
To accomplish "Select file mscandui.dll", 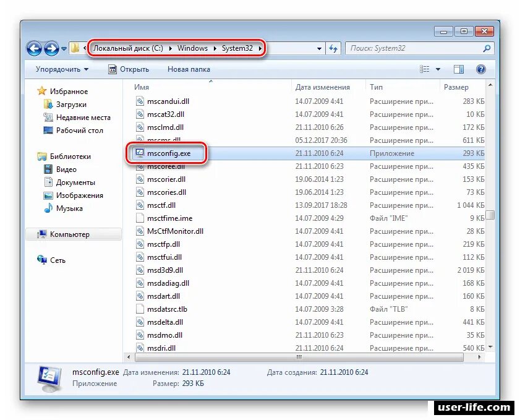I will click(x=168, y=101).
